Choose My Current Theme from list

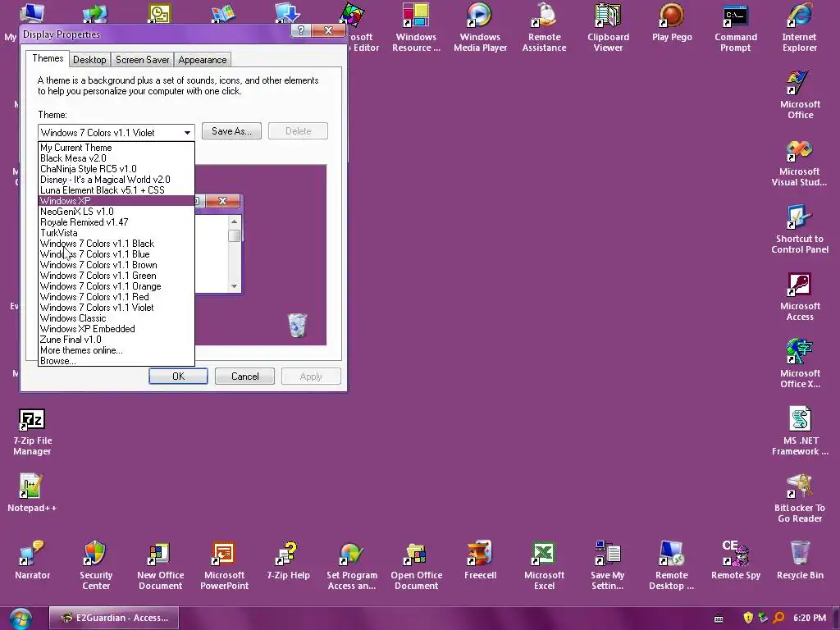(x=116, y=148)
